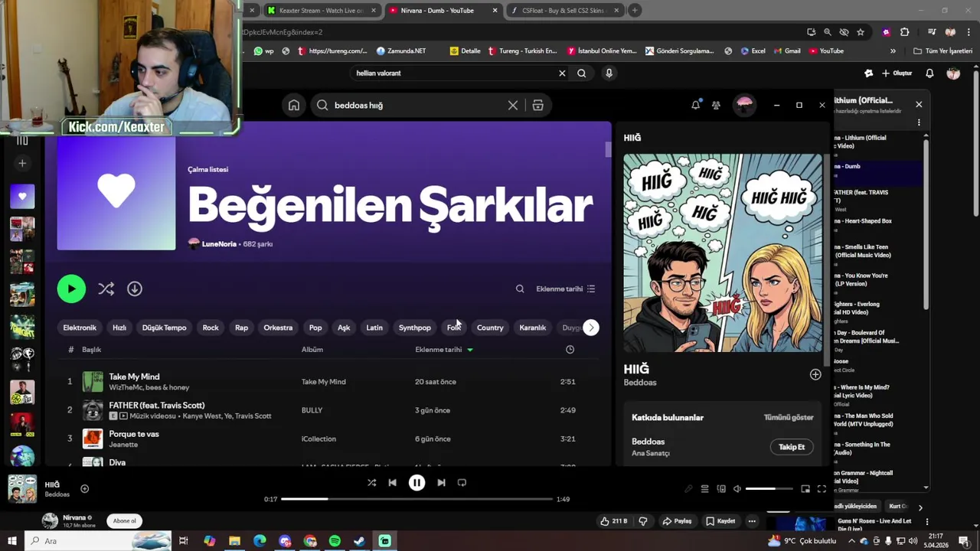Open the now-playing cover thumbnail

pyautogui.click(x=22, y=489)
